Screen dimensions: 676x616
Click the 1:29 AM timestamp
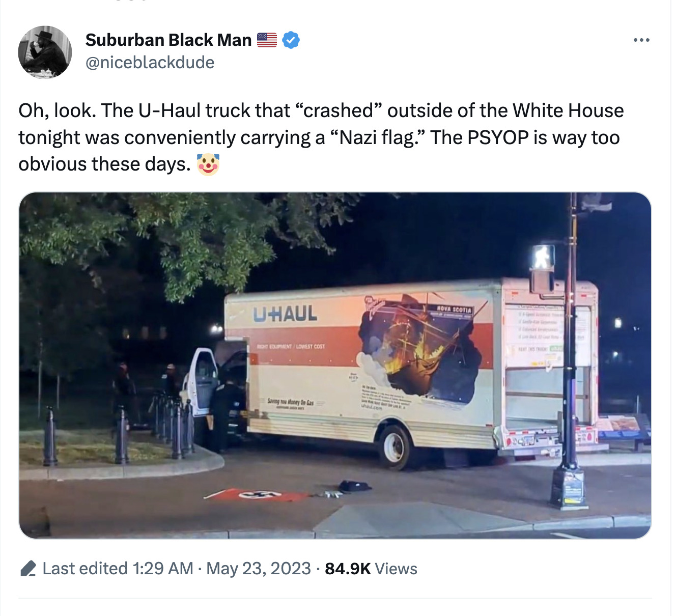[163, 568]
